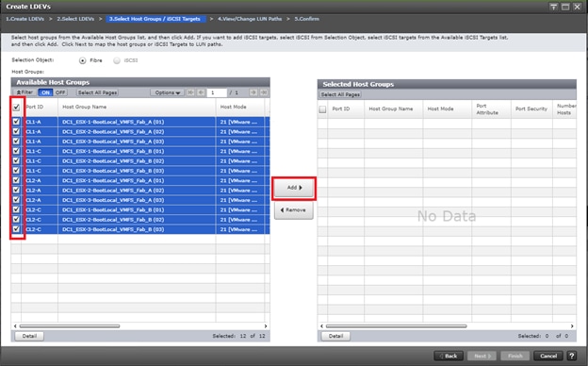Click the Remove button
This screenshot has width=588, height=366.
293,210
